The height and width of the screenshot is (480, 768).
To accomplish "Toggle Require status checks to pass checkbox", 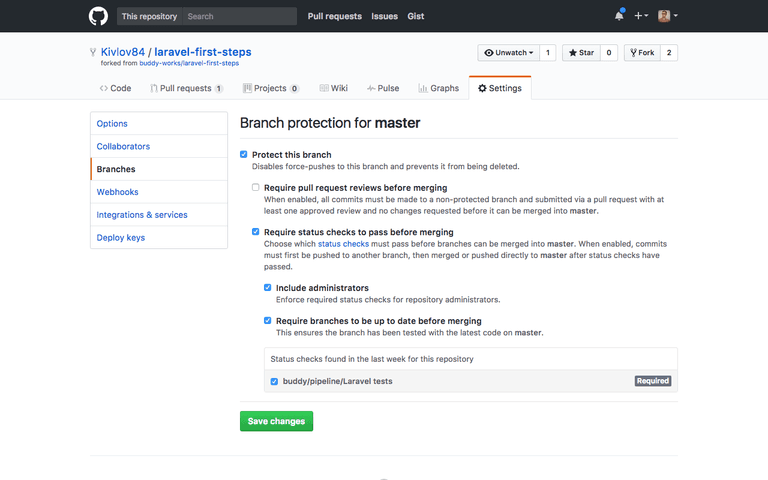I will pyautogui.click(x=255, y=232).
